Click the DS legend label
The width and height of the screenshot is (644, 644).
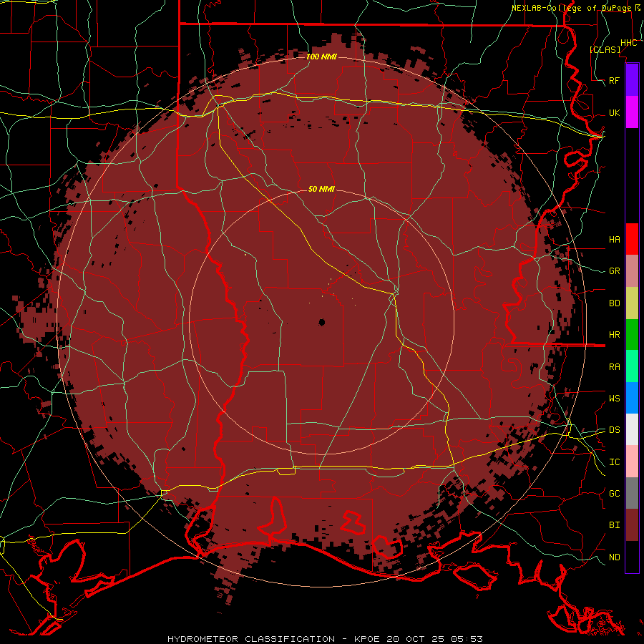click(x=615, y=430)
